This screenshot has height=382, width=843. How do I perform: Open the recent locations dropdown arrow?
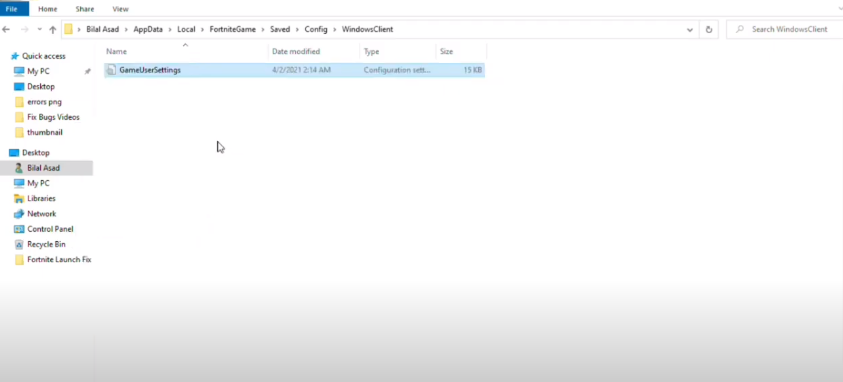point(39,30)
